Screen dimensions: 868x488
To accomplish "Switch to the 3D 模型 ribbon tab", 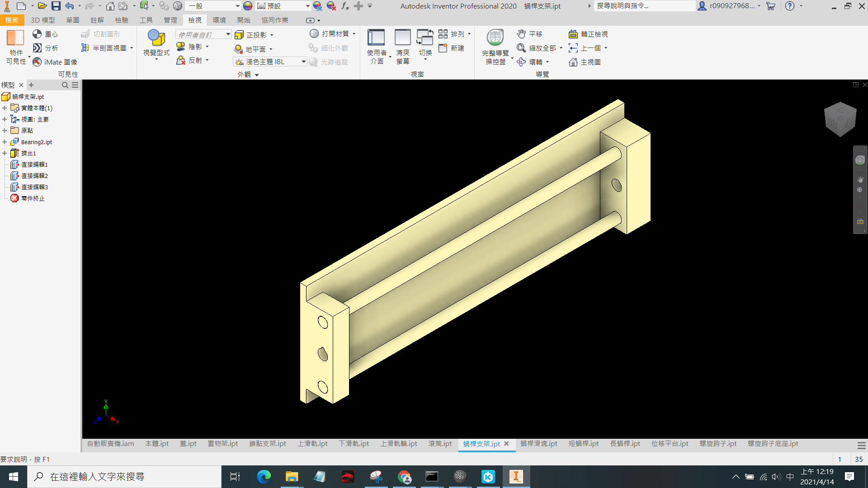I will pyautogui.click(x=43, y=20).
